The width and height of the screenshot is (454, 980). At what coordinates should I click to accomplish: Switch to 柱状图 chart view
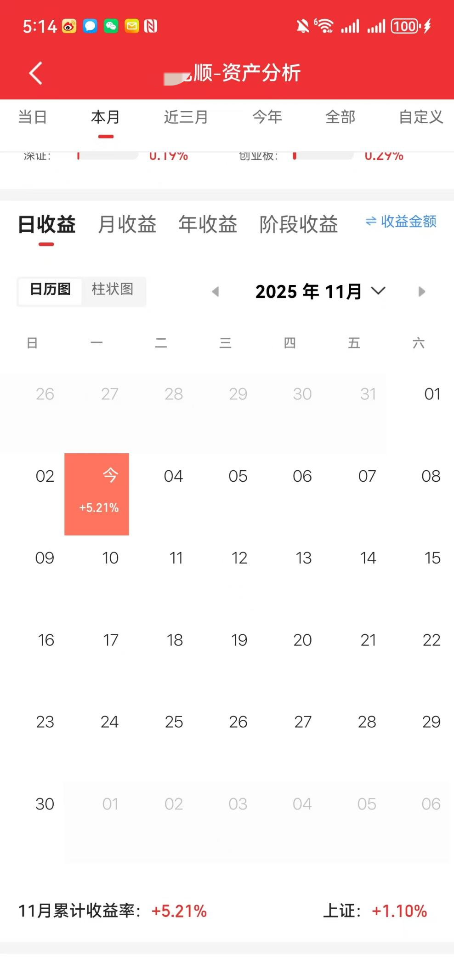(113, 290)
